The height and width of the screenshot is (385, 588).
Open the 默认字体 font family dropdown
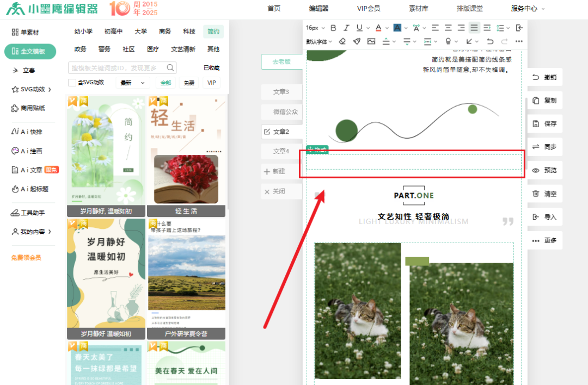tap(318, 41)
